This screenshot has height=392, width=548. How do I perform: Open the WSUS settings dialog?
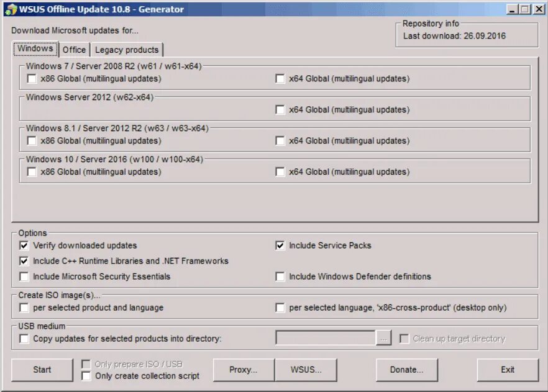coord(307,370)
